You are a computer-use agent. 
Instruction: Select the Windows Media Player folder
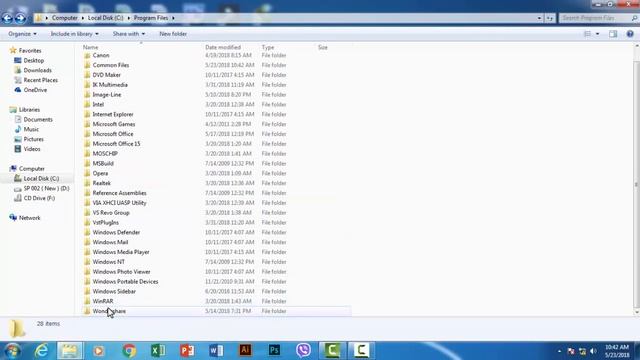[x=121, y=252]
